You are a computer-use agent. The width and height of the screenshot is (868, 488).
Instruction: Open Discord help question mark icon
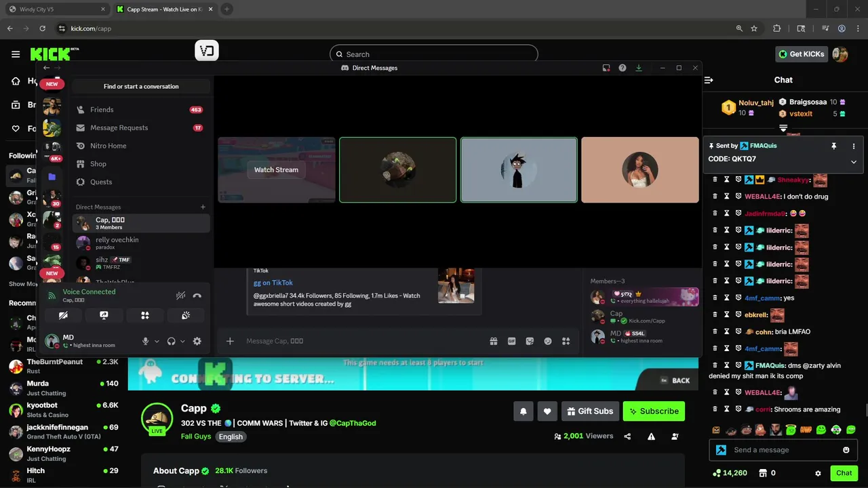tap(623, 68)
